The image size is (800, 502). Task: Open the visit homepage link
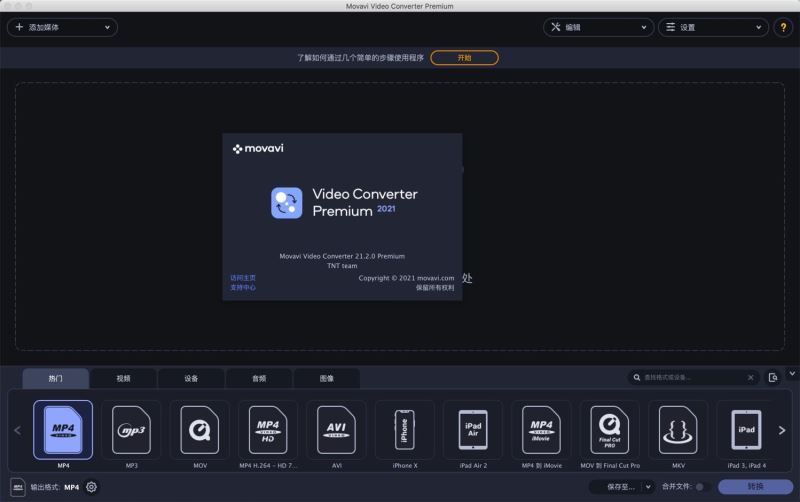(x=243, y=278)
